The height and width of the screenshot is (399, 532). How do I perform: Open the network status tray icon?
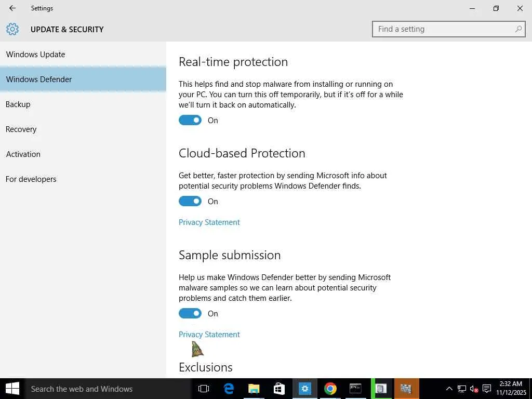click(x=461, y=389)
